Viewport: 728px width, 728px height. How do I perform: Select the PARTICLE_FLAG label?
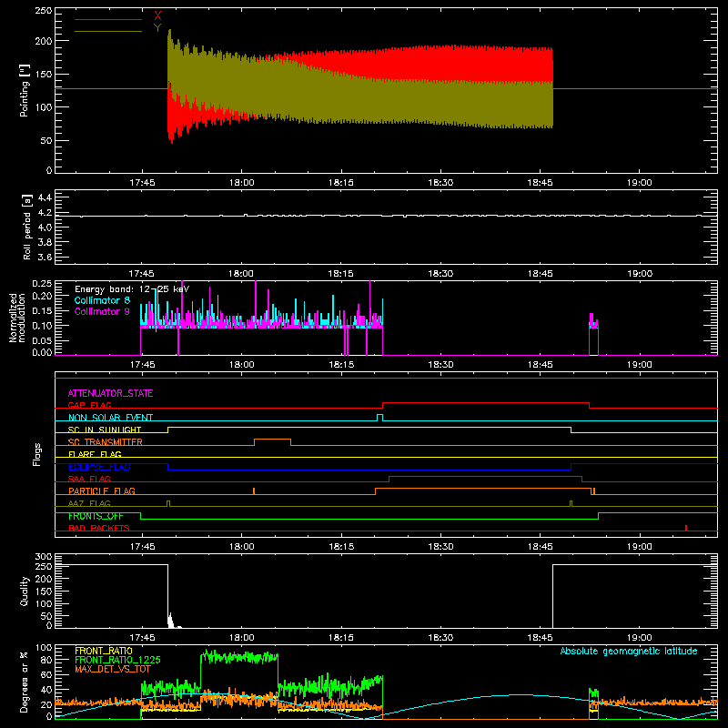[x=102, y=490]
